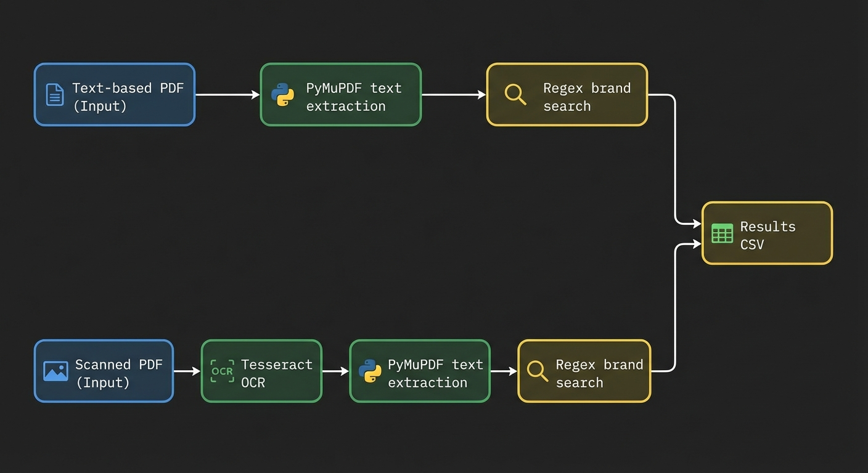This screenshot has width=868, height=473.
Task: Open the upper PyMuPDF text extraction node
Action: 340,94
